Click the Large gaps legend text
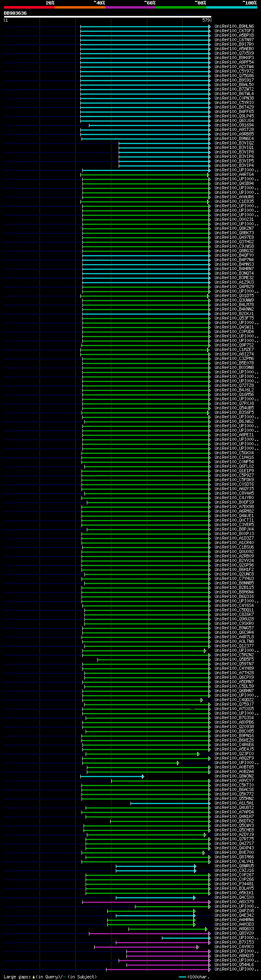This screenshot has width=261, height=980. [50, 977]
